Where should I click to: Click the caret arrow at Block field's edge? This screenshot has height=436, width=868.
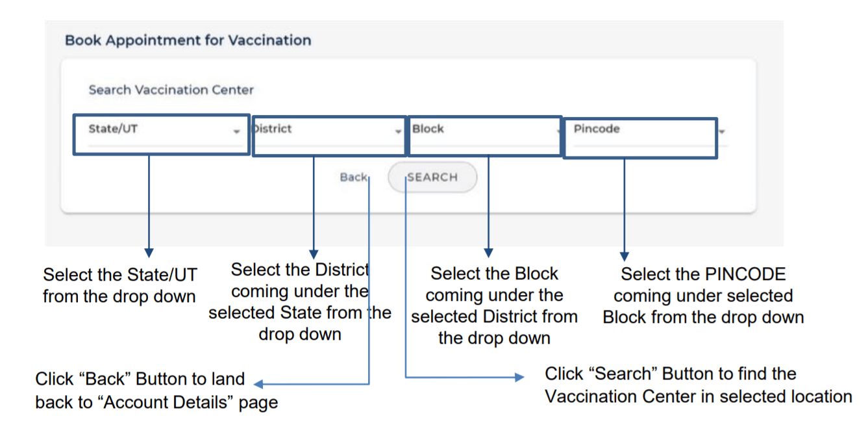point(559,132)
